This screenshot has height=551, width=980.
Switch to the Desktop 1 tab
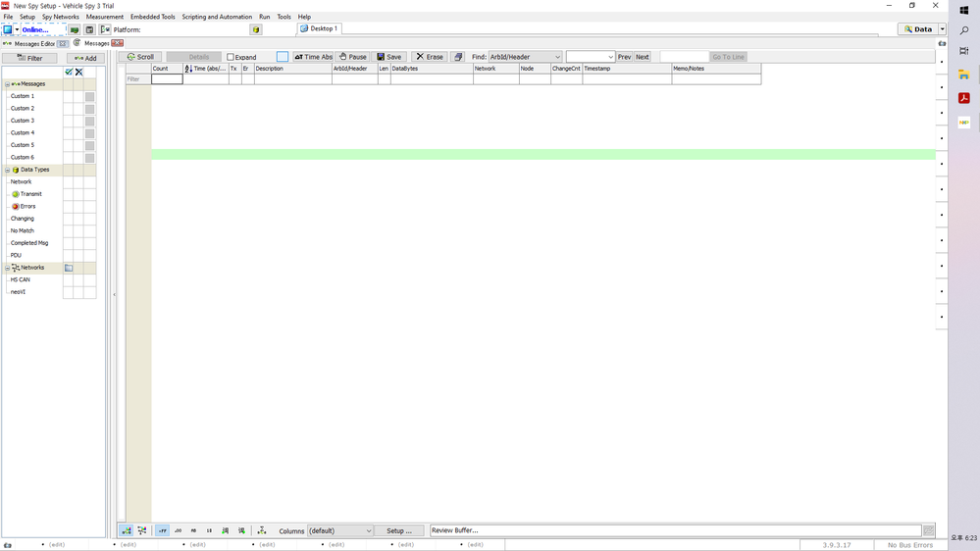[x=319, y=28]
